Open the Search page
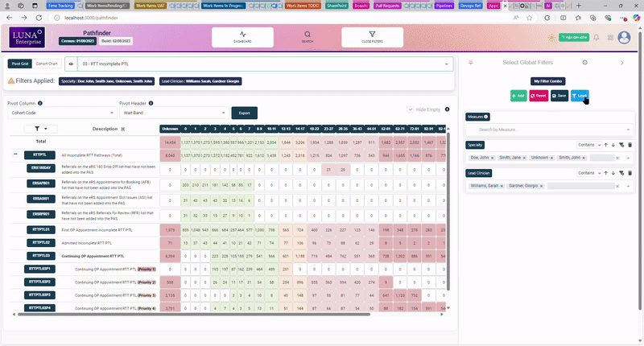 point(308,37)
